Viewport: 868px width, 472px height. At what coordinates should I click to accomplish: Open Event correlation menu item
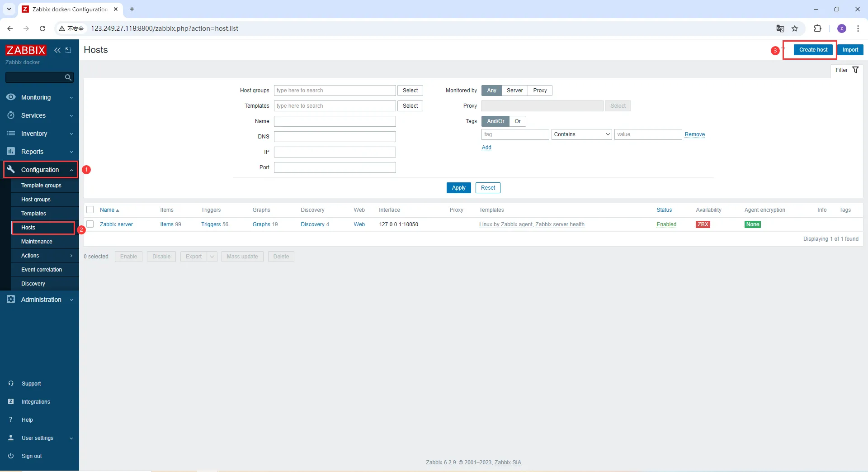point(42,270)
